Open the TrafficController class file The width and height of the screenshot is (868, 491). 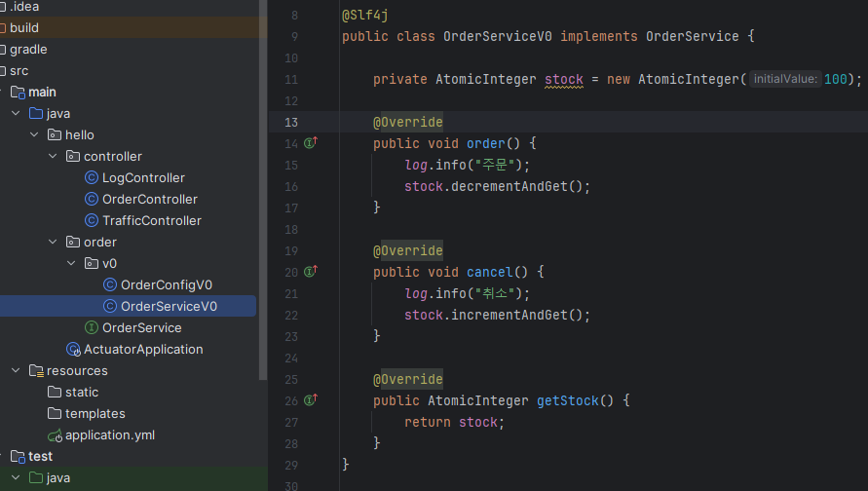click(152, 221)
